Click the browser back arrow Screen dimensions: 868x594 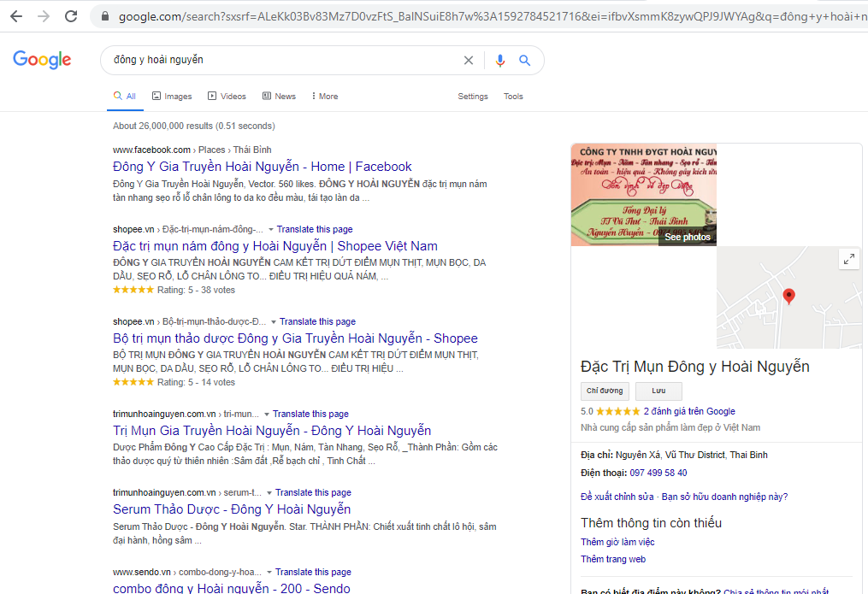point(16,16)
